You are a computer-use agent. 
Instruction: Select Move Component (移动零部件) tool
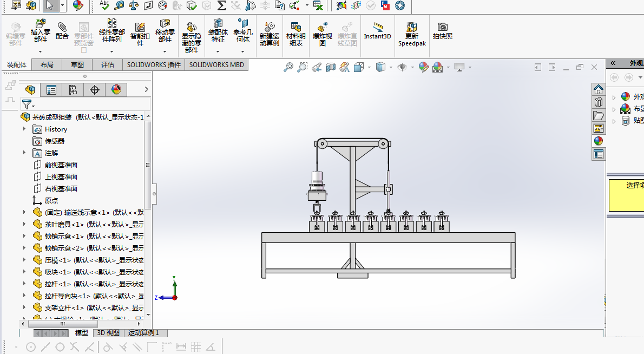tap(165, 31)
